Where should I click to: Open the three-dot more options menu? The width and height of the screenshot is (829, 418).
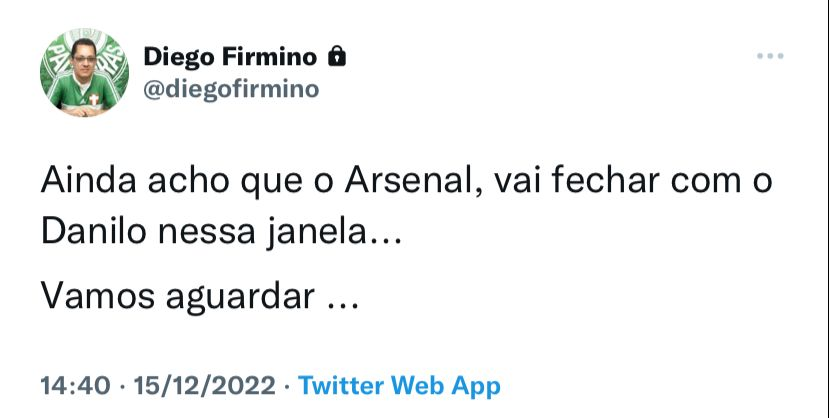coord(769,56)
